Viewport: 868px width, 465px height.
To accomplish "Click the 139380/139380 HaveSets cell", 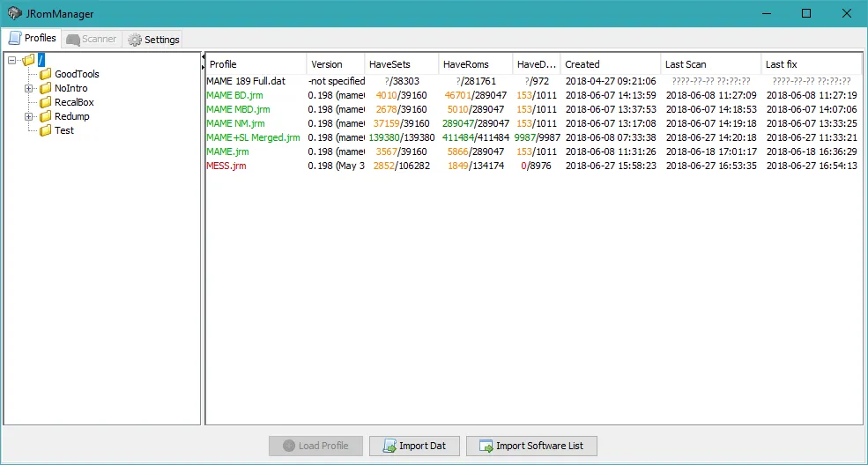I will 402,137.
